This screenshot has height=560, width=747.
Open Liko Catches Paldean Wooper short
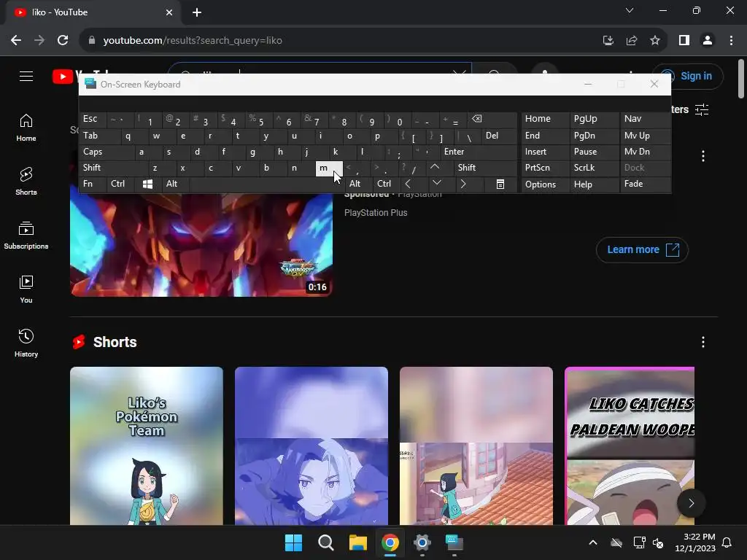click(x=630, y=446)
